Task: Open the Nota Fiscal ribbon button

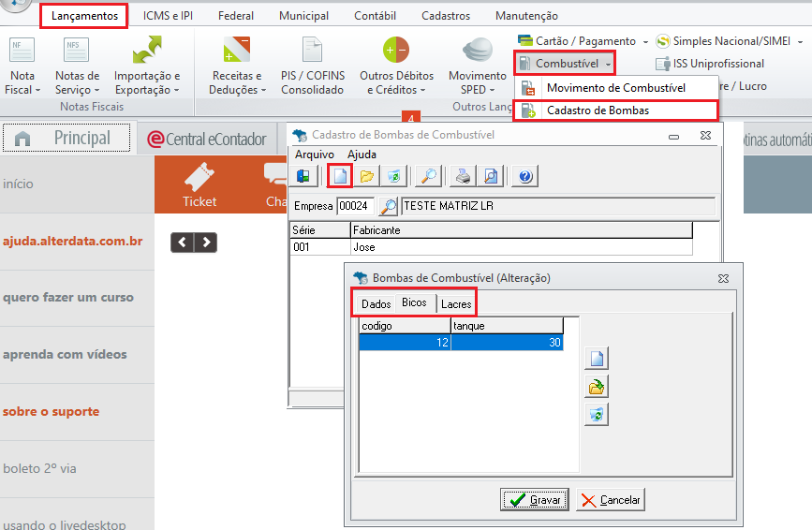Action: point(22,66)
